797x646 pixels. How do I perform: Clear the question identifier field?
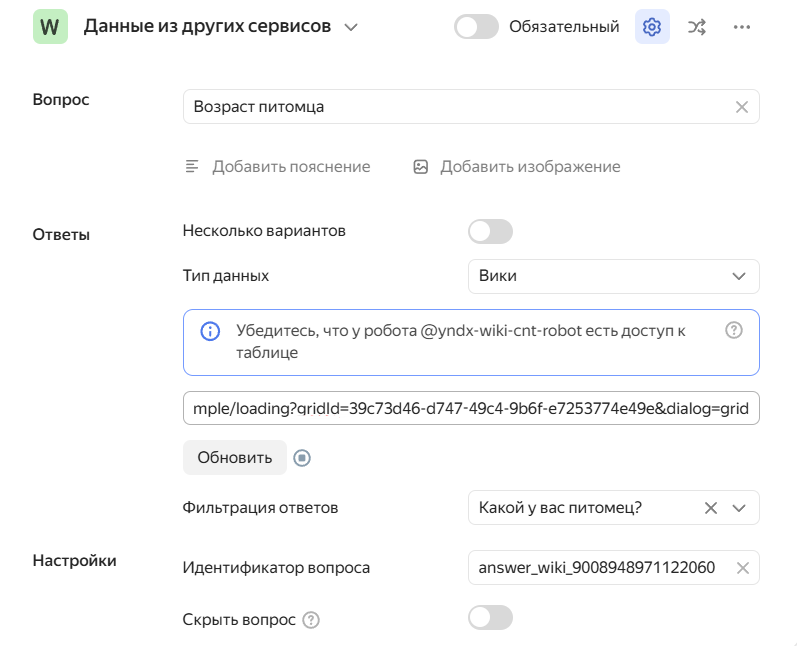coord(742,568)
